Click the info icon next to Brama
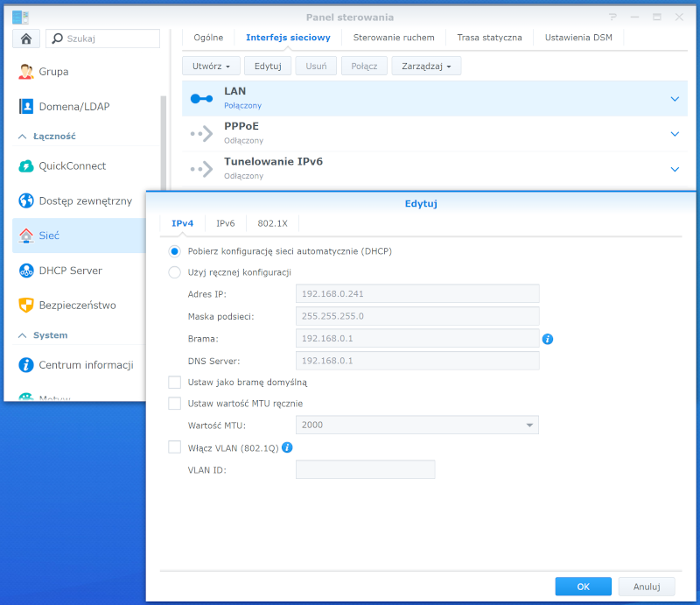This screenshot has height=605, width=700. (x=548, y=339)
